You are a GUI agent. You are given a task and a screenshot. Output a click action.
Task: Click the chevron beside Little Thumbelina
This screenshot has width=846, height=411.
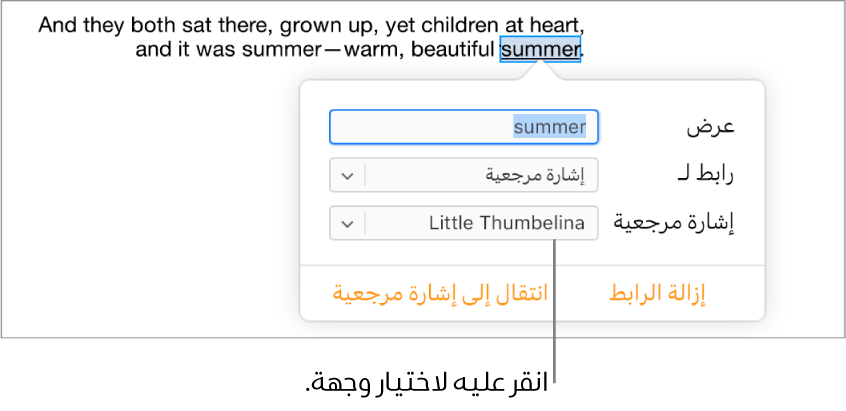click(x=347, y=223)
